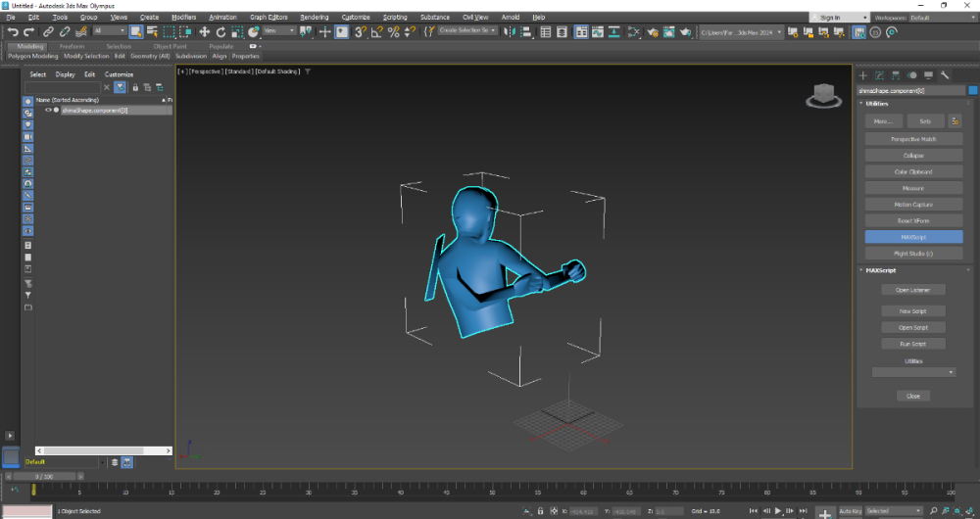
Task: Toggle Angle Snap in main toolbar
Action: click(378, 31)
